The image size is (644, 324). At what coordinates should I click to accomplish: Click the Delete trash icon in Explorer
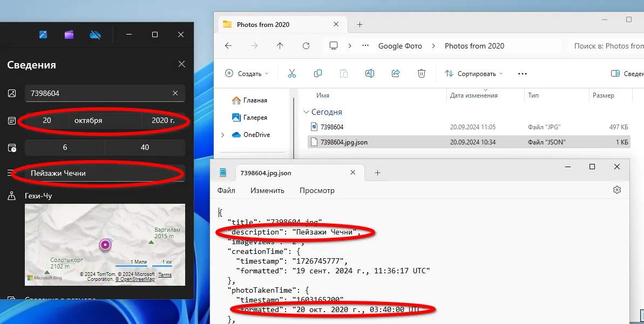click(x=422, y=73)
